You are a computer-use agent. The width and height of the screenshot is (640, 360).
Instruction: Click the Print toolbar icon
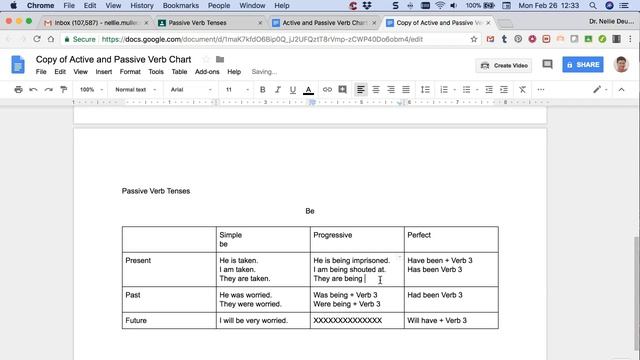coord(18,89)
